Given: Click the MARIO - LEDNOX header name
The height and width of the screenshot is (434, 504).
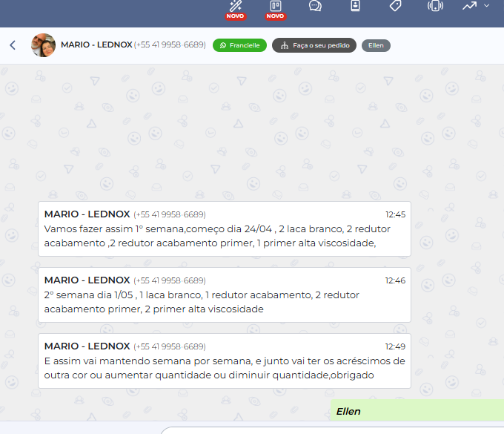Looking at the screenshot, I should pyautogui.click(x=96, y=45).
